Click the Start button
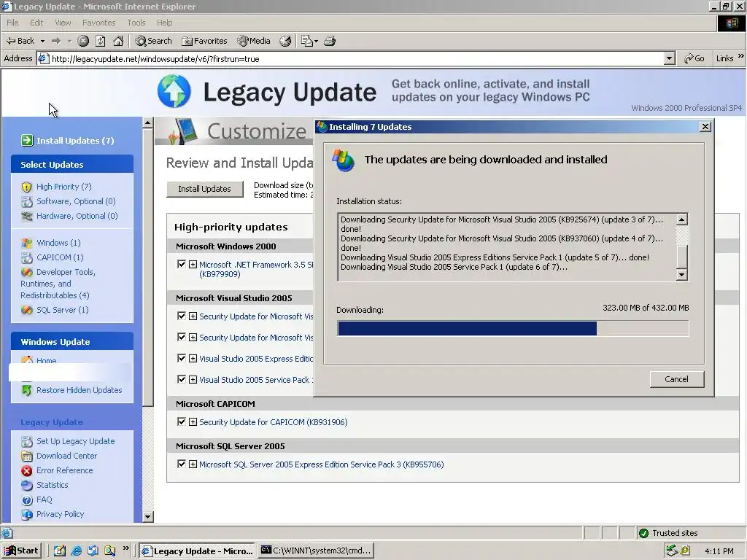This screenshot has width=747, height=560. coord(22,551)
